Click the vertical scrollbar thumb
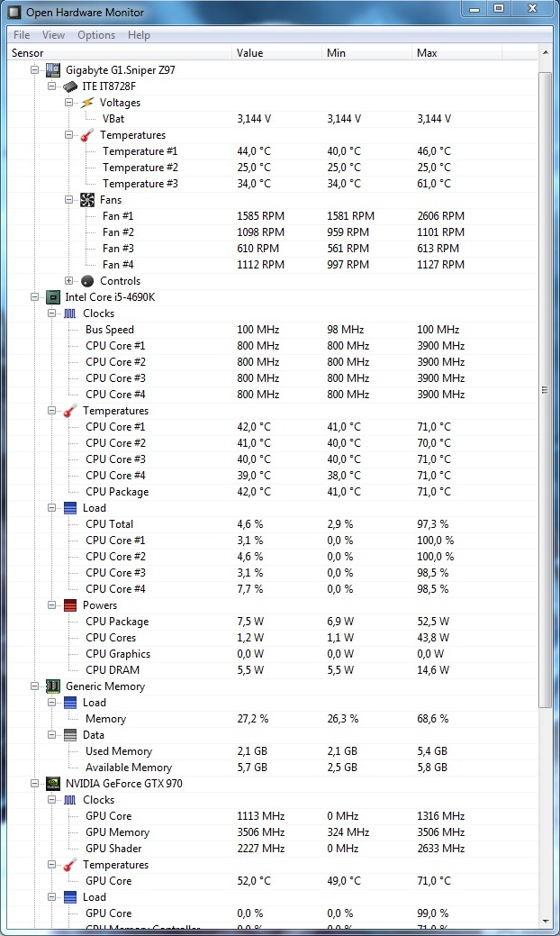The image size is (560, 936). click(x=545, y=390)
